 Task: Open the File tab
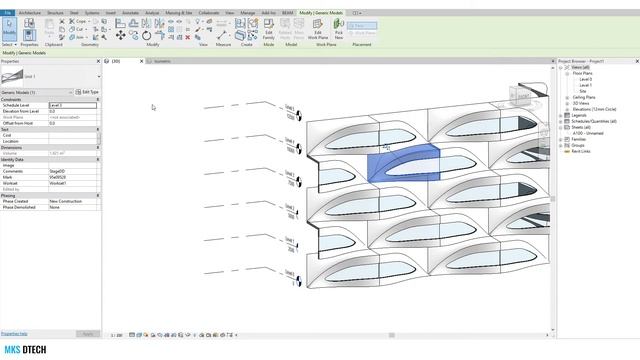coord(7,13)
